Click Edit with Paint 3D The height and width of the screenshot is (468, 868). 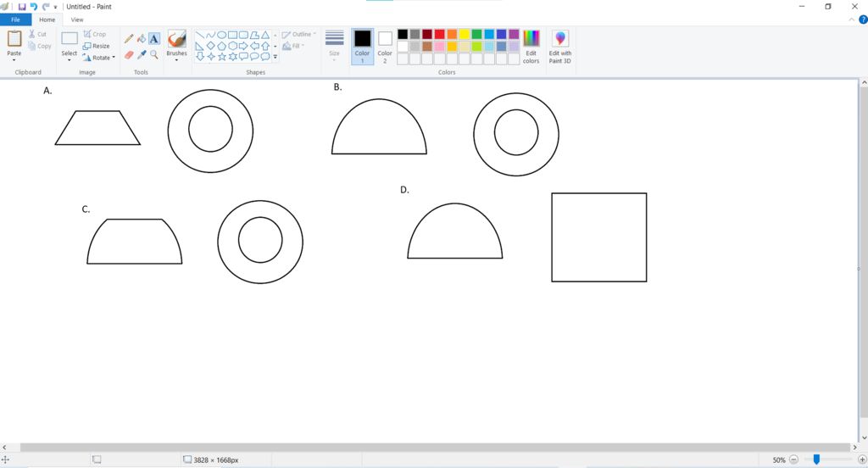559,47
